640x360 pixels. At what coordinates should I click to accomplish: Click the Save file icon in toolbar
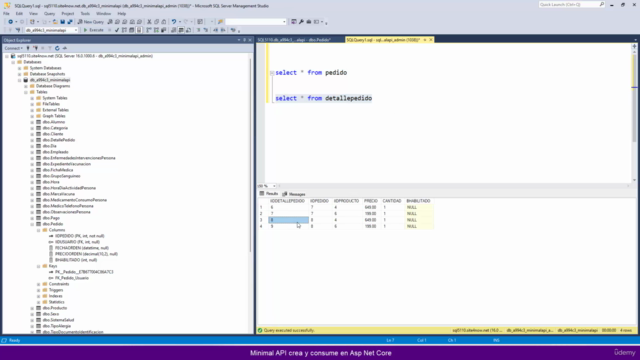point(62,22)
